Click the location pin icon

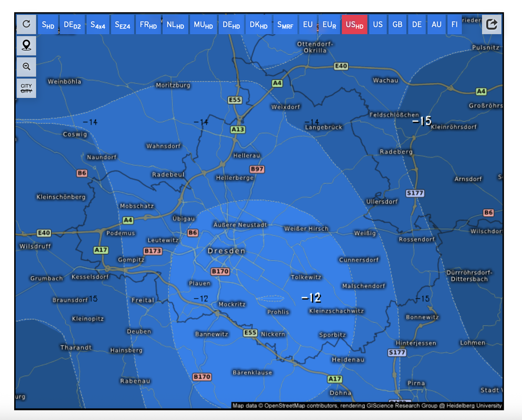[x=26, y=45]
